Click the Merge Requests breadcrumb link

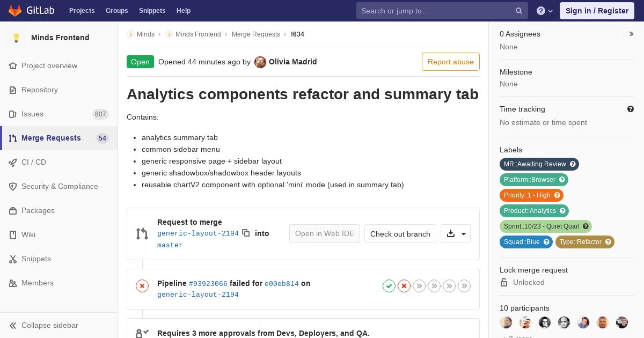pos(256,34)
